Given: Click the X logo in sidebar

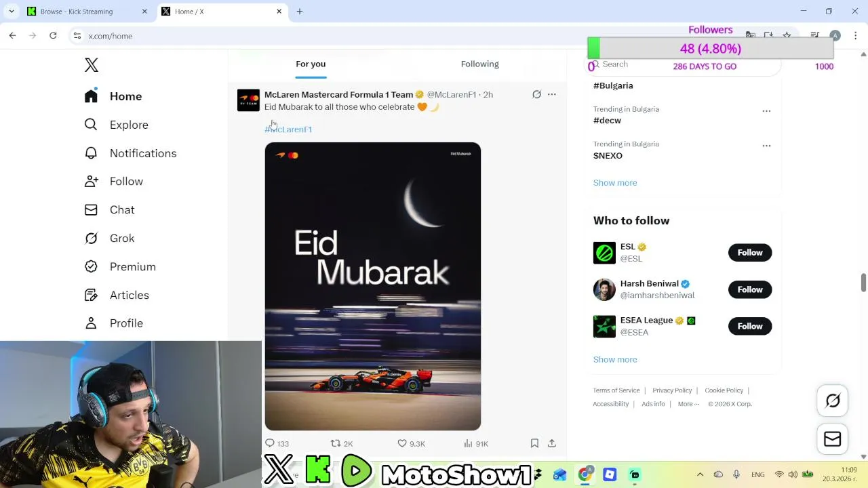Looking at the screenshot, I should tap(92, 65).
